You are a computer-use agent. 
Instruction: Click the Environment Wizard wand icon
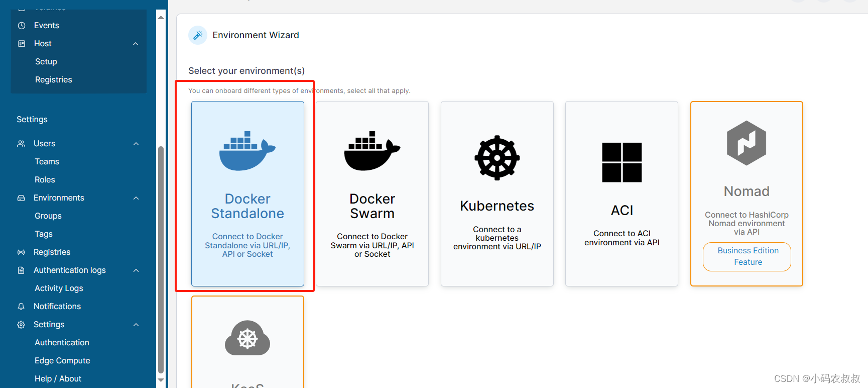[198, 35]
